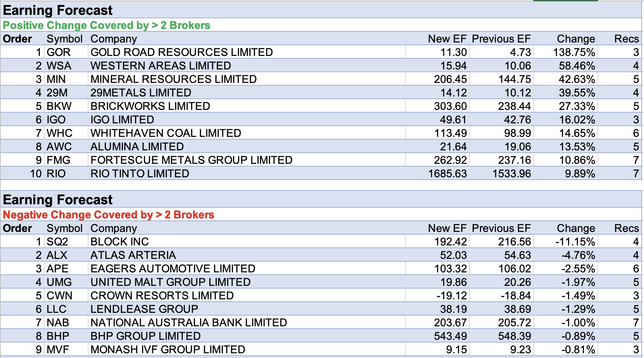The height and width of the screenshot is (358, 644).
Task: Select 'Negative Change Covered by > 2 Brokers' heading
Action: [108, 215]
